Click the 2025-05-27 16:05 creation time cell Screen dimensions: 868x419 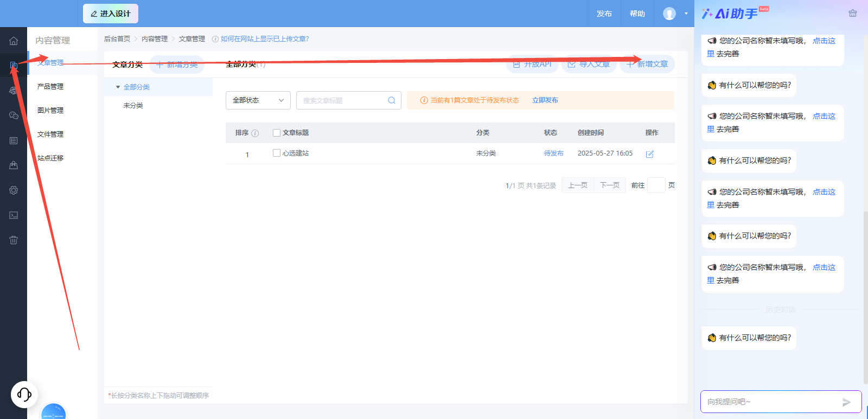coord(605,153)
